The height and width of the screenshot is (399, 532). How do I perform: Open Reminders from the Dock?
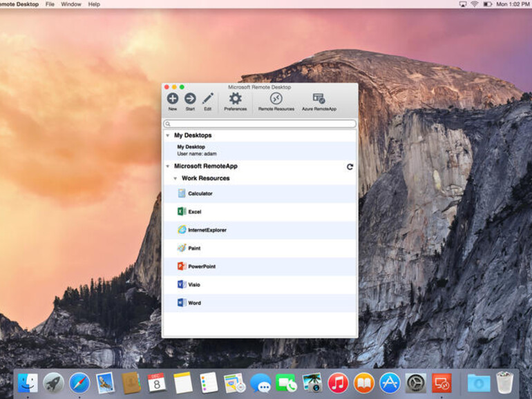(209, 383)
